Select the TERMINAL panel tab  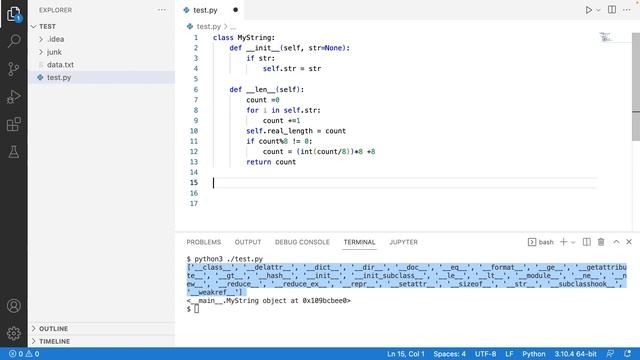(359, 242)
